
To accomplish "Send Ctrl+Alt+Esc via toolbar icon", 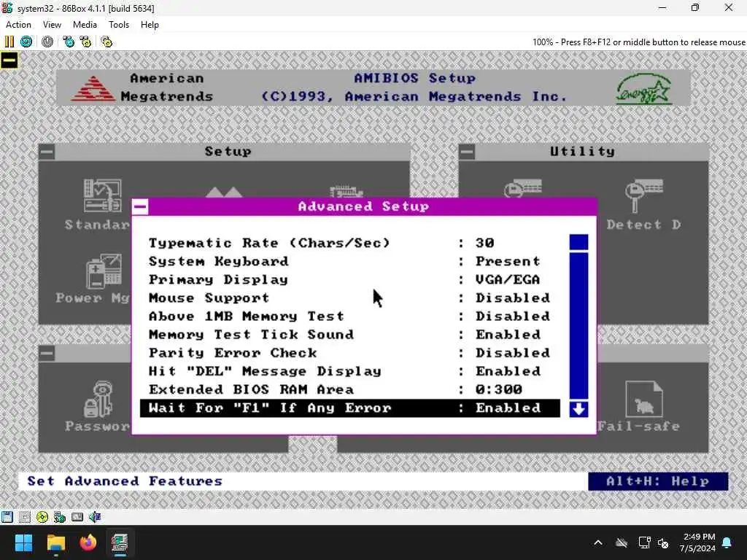I will pos(86,42).
